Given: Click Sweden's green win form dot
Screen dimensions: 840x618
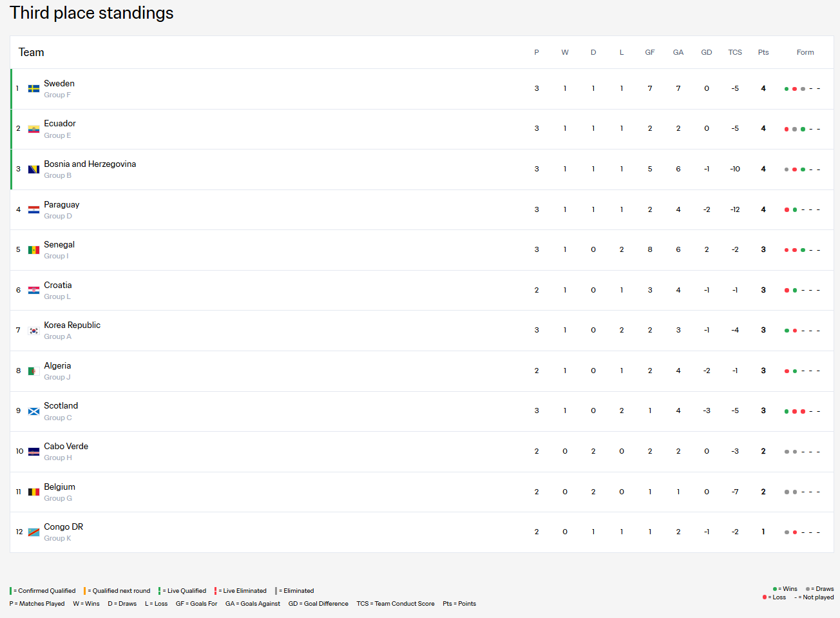Looking at the screenshot, I should click(787, 89).
